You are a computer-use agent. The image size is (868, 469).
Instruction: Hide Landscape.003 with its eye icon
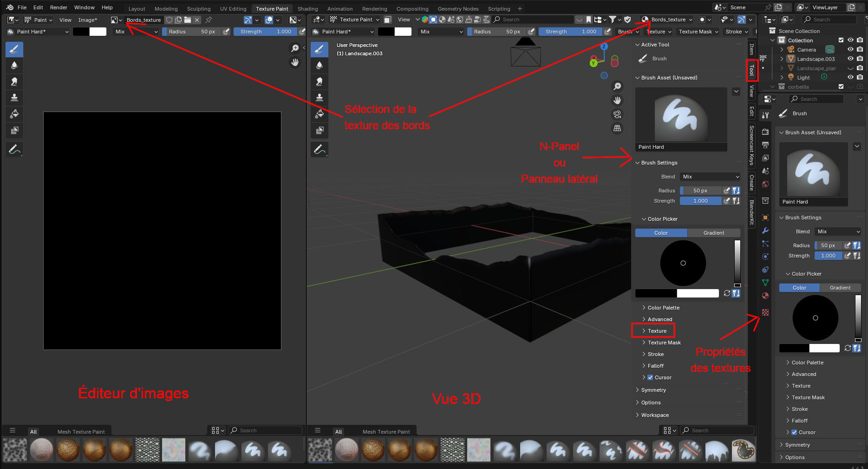click(x=850, y=59)
